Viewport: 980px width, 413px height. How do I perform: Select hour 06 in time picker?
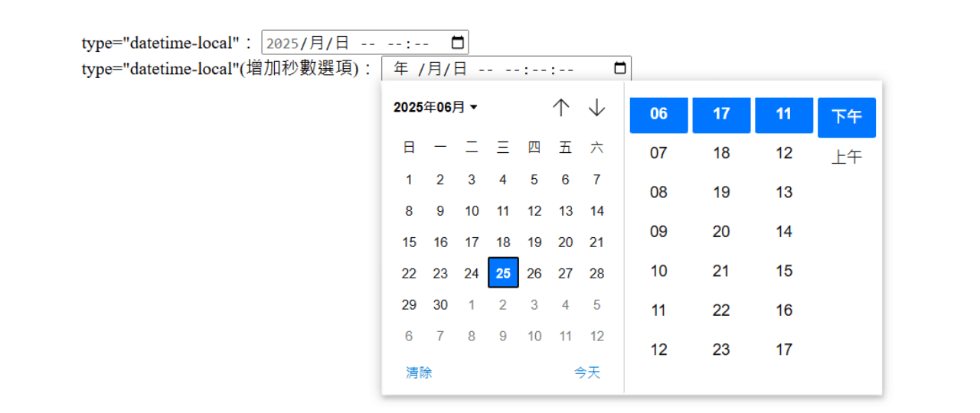click(x=658, y=115)
